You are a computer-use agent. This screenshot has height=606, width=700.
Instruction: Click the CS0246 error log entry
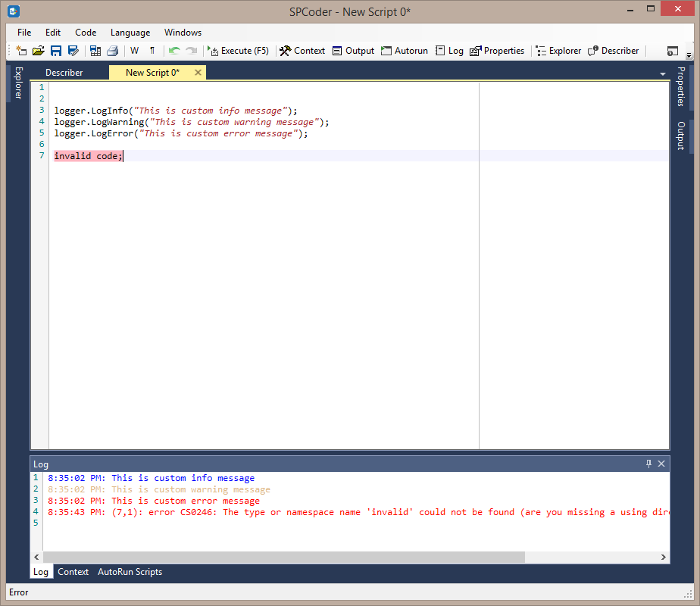click(358, 512)
